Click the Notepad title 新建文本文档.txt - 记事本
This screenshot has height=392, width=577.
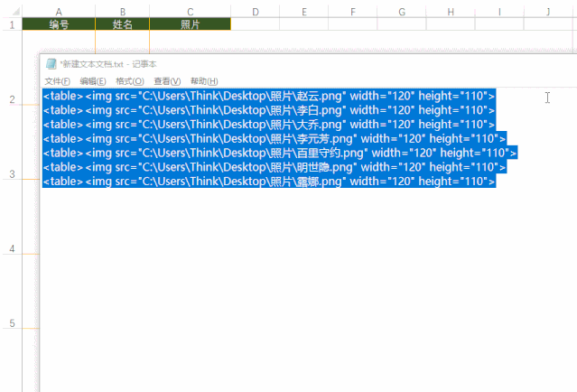point(108,64)
